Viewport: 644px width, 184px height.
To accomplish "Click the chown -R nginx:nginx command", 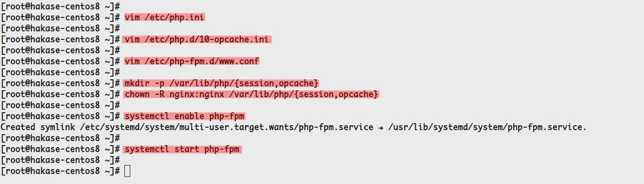I will point(252,94).
